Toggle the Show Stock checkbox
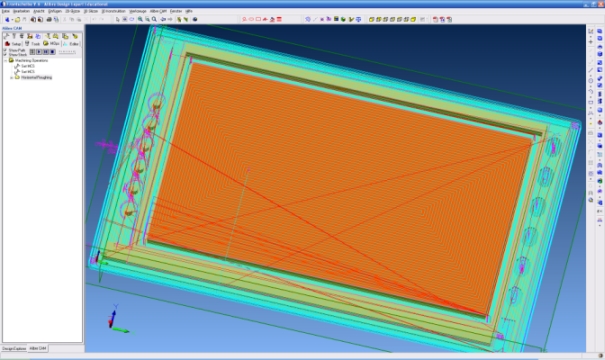Viewport: 605px width, 360px height. [5, 54]
